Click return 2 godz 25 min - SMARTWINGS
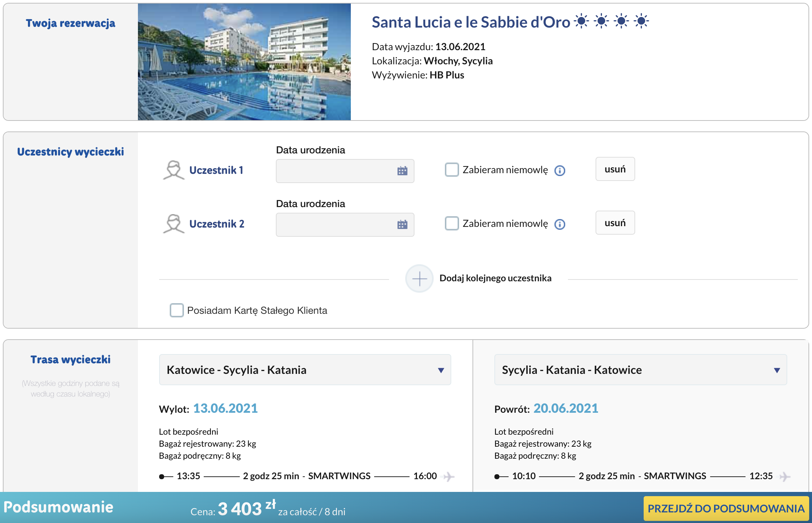The height and width of the screenshot is (523, 812). tap(642, 476)
